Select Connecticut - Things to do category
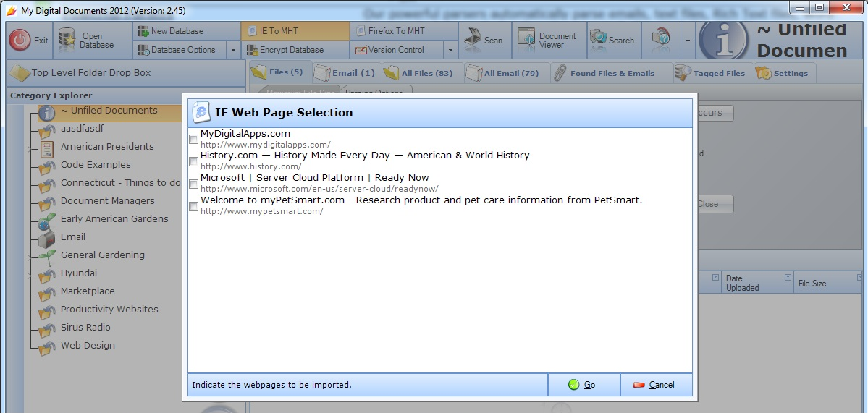The height and width of the screenshot is (413, 868). (120, 183)
